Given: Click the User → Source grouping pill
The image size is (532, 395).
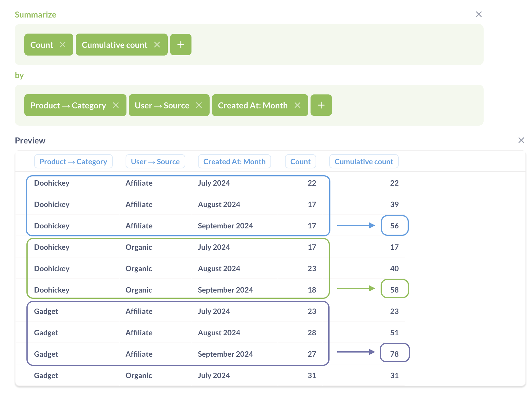Looking at the screenshot, I should click(162, 105).
